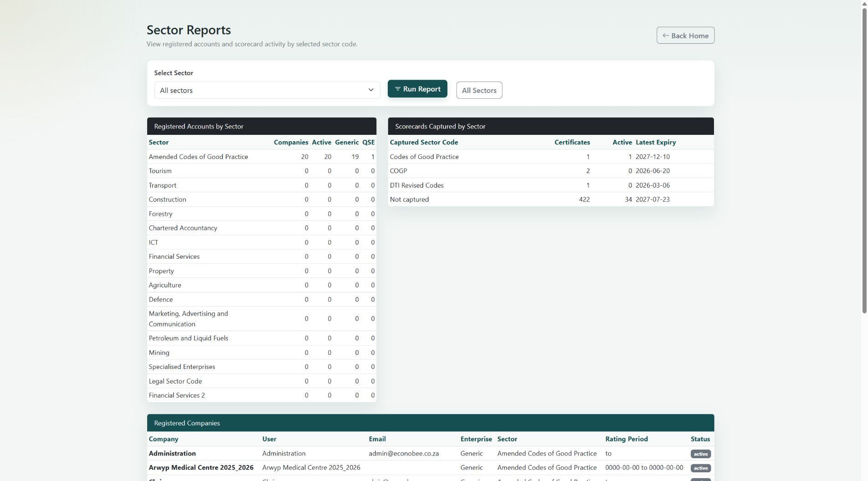Click the Enterprise column header
This screenshot has height=481, width=868.
pos(476,439)
